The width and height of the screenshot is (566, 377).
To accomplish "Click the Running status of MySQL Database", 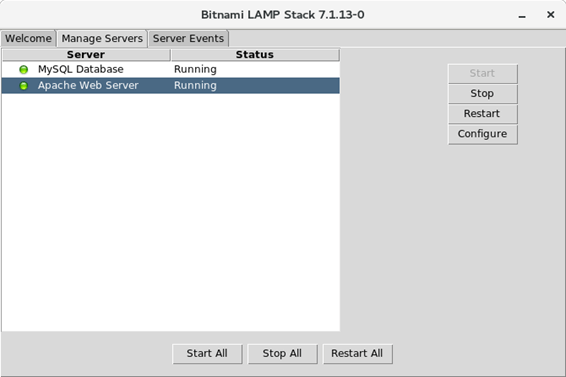I will (x=195, y=69).
